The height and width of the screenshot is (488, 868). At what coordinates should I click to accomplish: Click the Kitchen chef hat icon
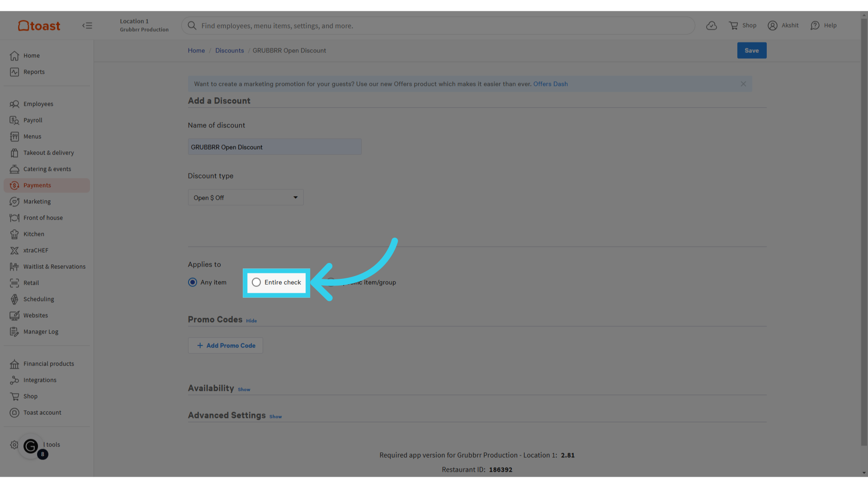click(14, 234)
